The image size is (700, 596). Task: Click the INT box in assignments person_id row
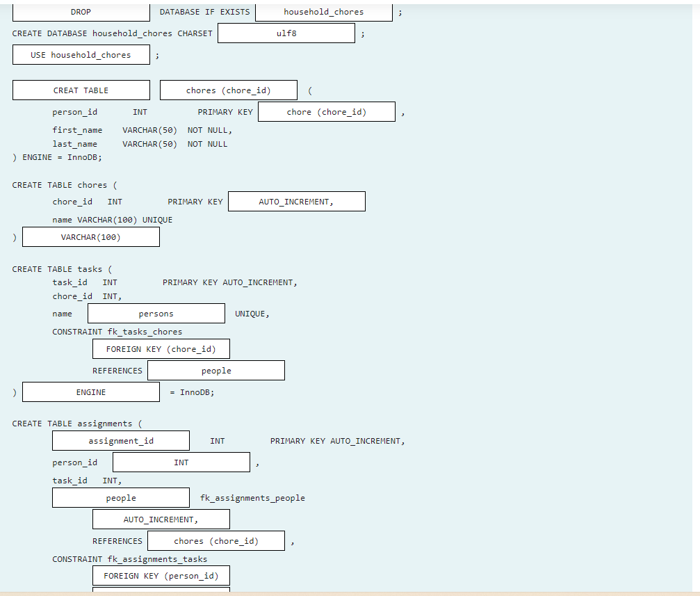(181, 462)
